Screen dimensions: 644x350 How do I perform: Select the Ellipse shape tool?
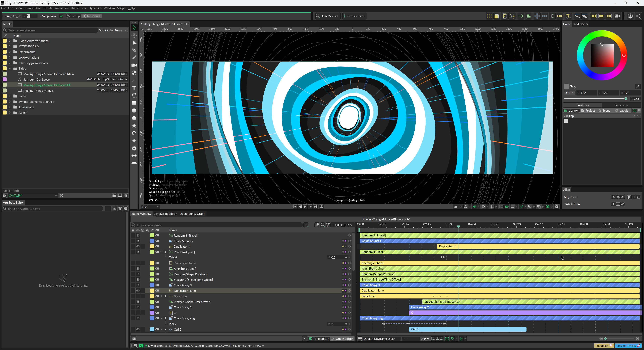pos(134,110)
